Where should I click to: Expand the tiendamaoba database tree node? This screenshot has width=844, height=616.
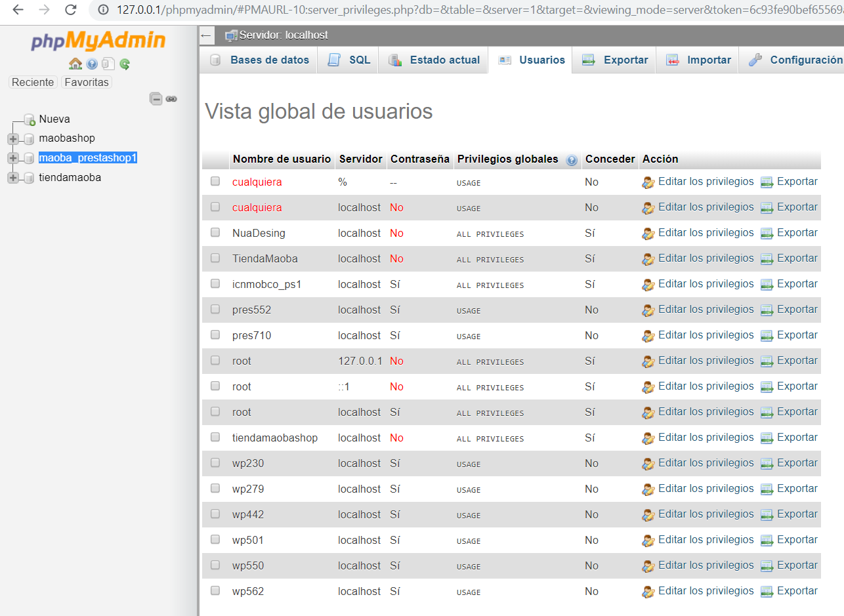(13, 178)
